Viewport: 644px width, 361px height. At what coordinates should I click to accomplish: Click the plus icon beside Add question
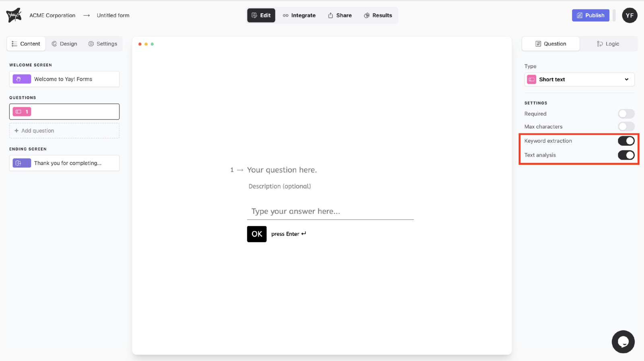(x=17, y=131)
